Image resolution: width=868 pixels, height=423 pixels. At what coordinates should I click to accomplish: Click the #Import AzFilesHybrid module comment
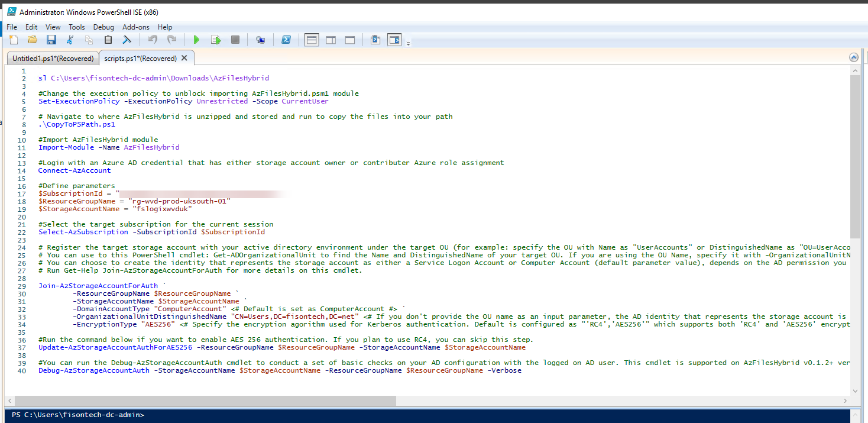(x=98, y=140)
